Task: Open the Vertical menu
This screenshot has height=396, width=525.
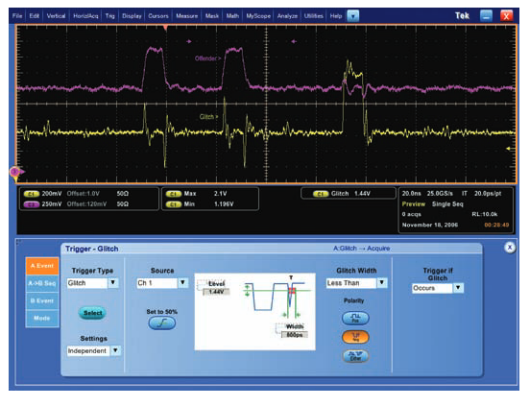Action: coord(56,16)
